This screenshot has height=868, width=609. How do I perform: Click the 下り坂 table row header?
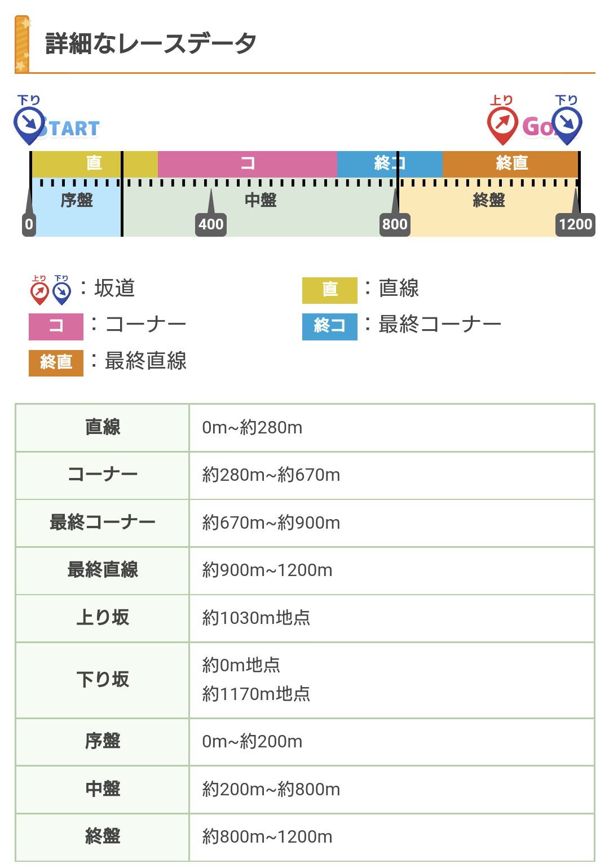103,680
